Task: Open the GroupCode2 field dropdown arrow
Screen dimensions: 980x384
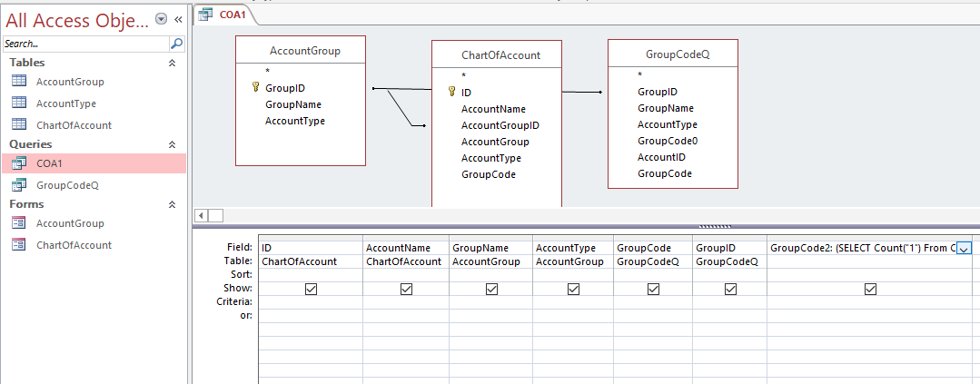Action: [964, 248]
